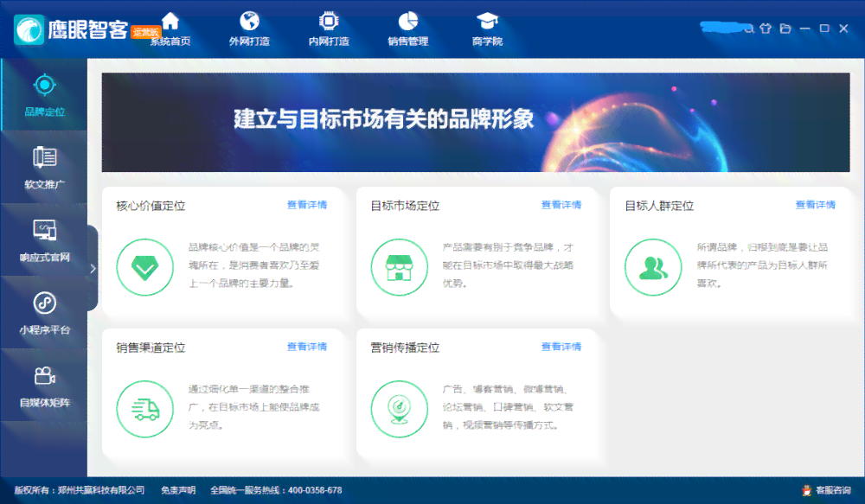Click the search magnifier icon at top right
The height and width of the screenshot is (504, 865).
tap(748, 29)
